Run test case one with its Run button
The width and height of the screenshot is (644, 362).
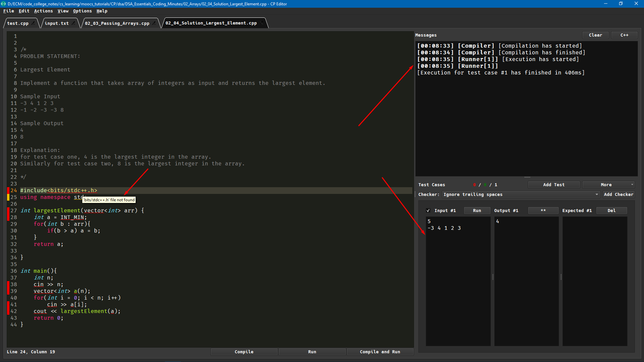(x=477, y=210)
